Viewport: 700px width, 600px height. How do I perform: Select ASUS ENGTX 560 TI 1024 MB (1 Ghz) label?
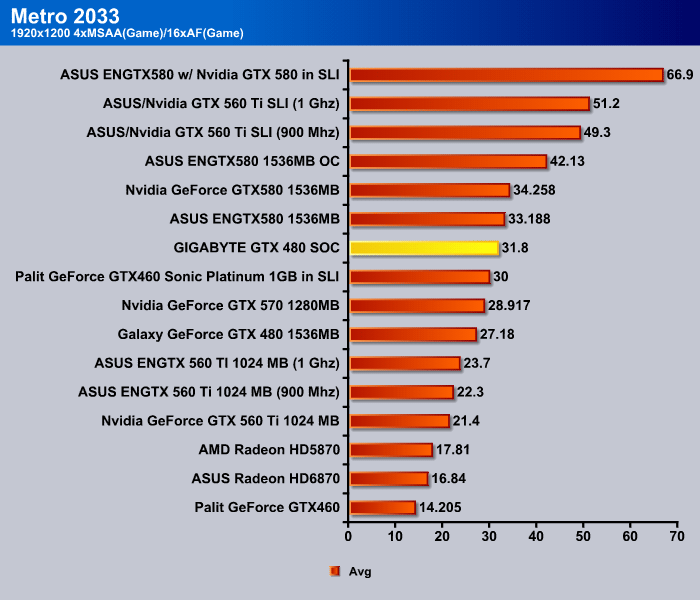[217, 363]
